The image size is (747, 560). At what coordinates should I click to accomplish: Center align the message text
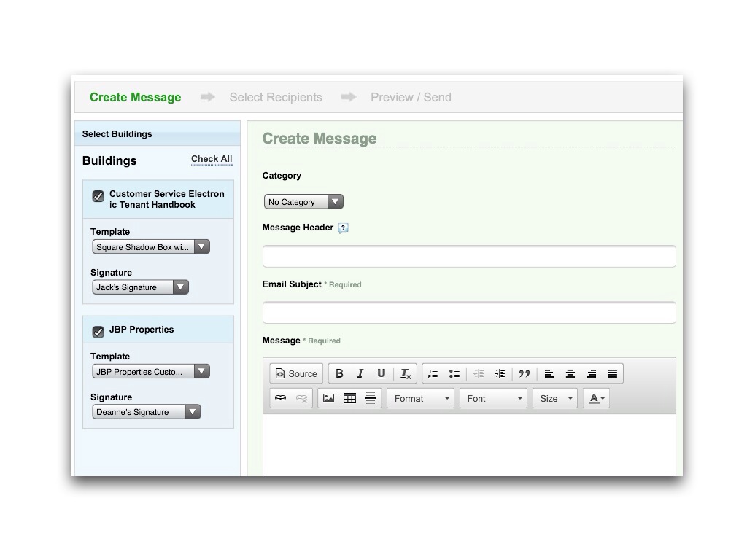pos(570,374)
